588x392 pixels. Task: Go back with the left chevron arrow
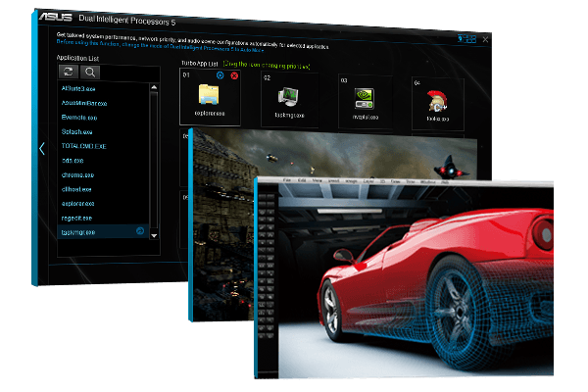[x=42, y=149]
